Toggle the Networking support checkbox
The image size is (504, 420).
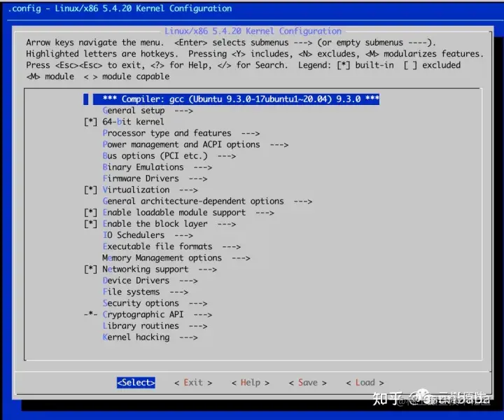point(90,269)
